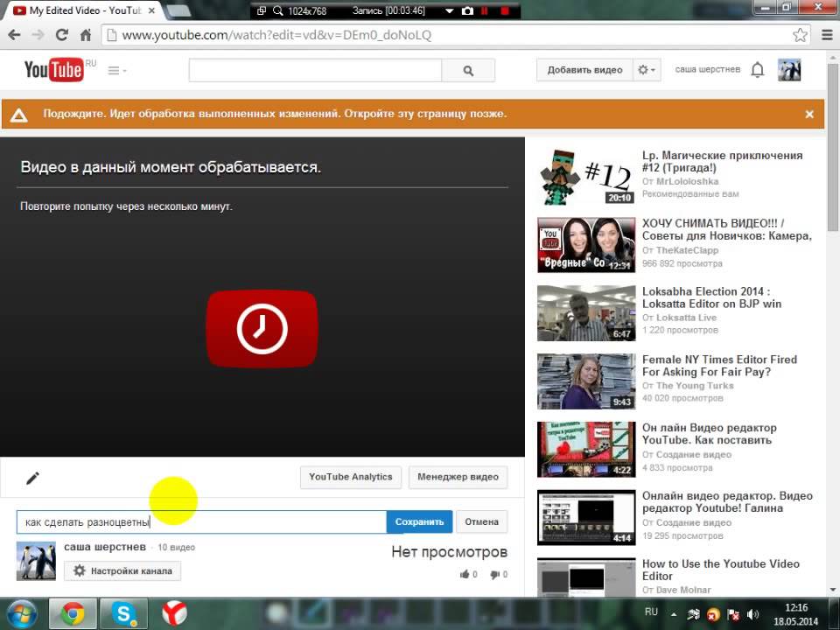This screenshot has height=630, width=840.
Task: Click the volume speaker tray icon
Action: (x=753, y=614)
